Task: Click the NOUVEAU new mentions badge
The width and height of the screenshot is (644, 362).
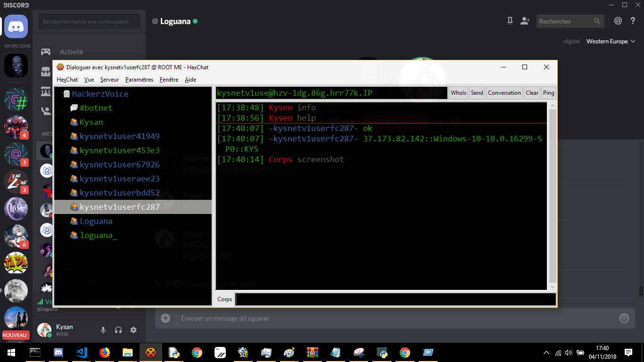Action: point(16,335)
